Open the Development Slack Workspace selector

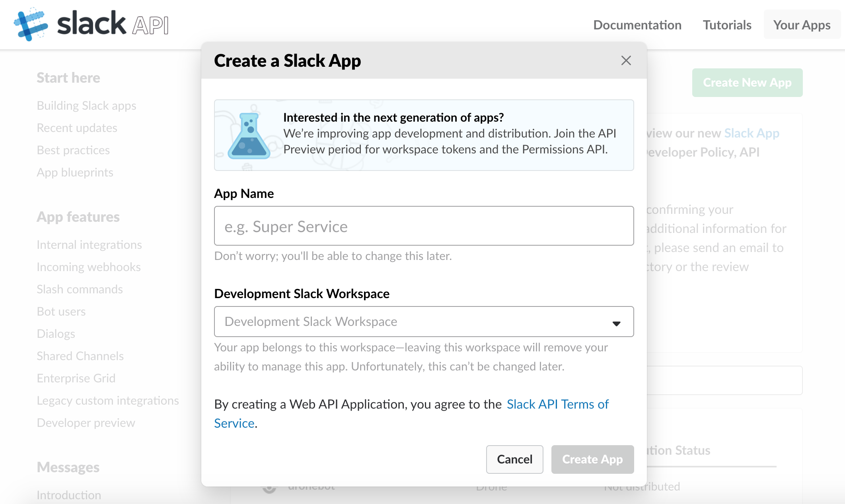423,321
